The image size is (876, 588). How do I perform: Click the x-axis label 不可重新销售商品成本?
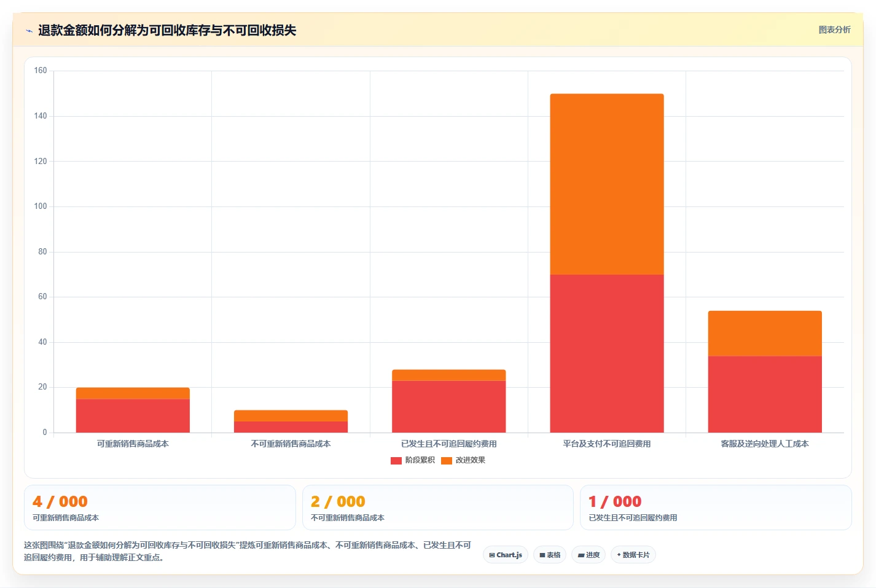click(291, 444)
